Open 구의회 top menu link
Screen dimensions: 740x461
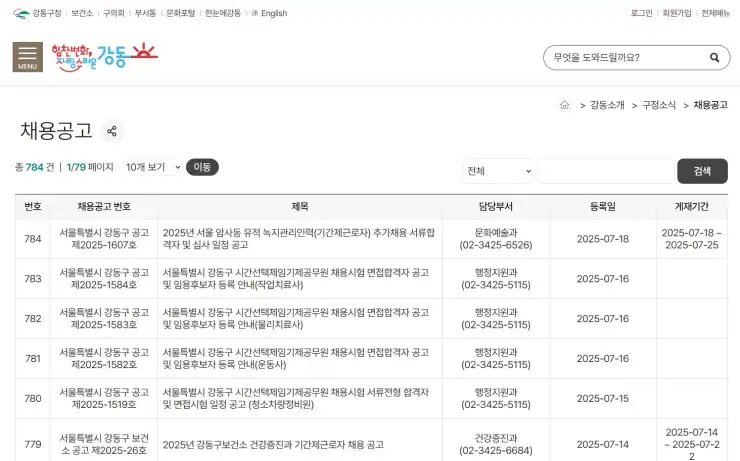click(x=114, y=13)
